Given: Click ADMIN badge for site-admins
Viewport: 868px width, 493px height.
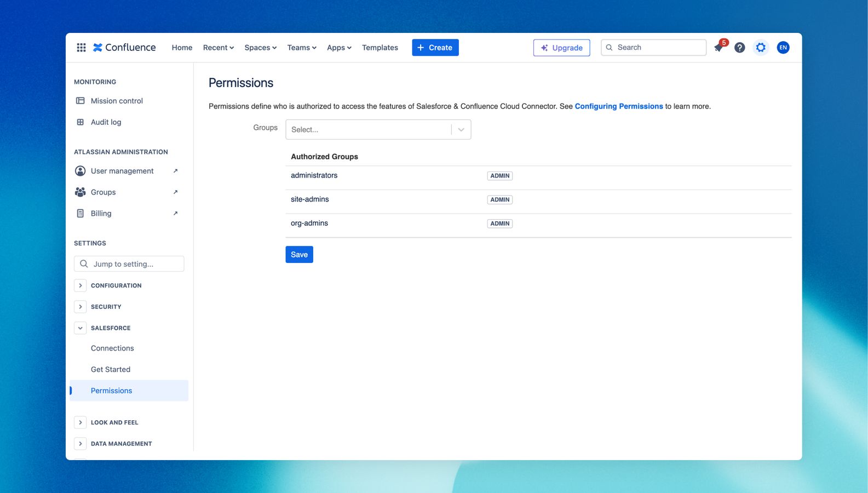Looking at the screenshot, I should (500, 200).
